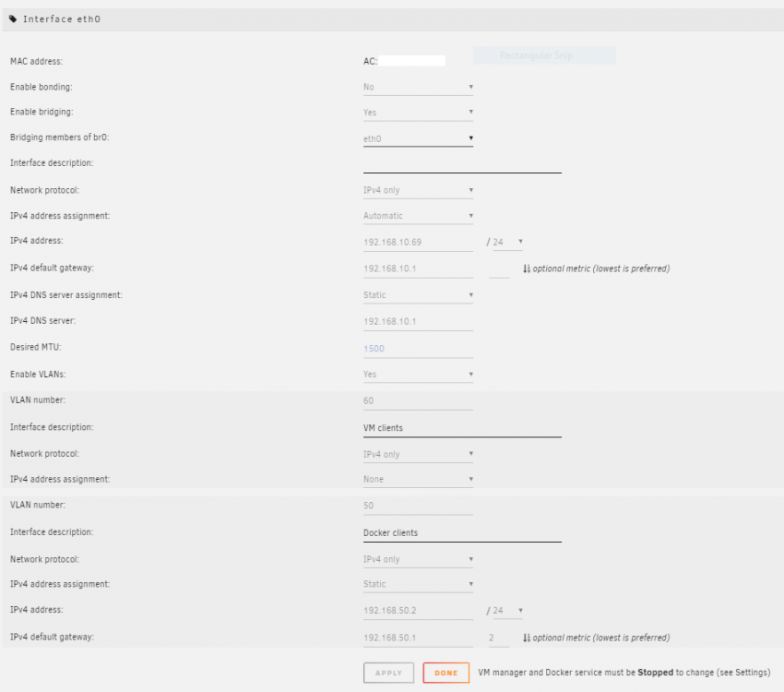Image resolution: width=784 pixels, height=692 pixels.
Task: Click the bold 'Stopped' word in the notice
Action: (656, 673)
